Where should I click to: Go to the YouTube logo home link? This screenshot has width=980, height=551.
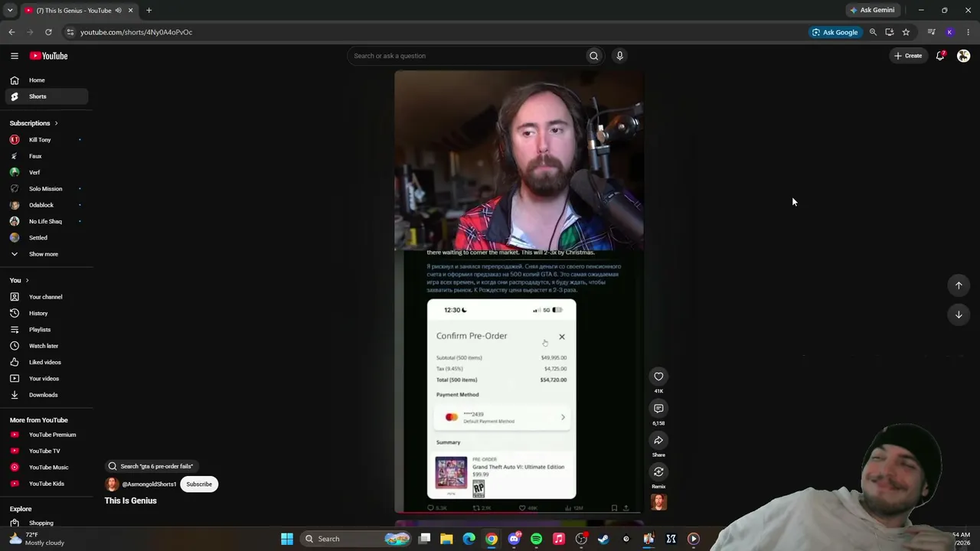(x=49, y=56)
